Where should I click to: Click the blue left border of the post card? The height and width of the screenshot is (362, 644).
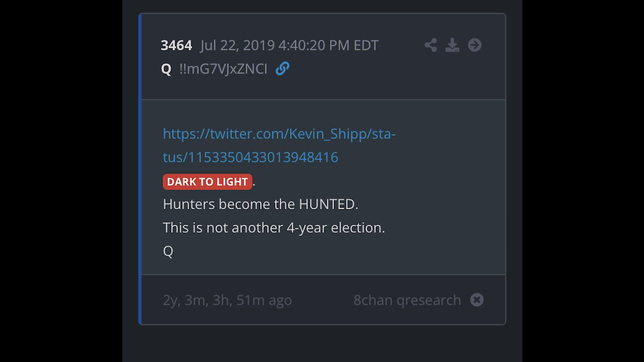click(140, 169)
